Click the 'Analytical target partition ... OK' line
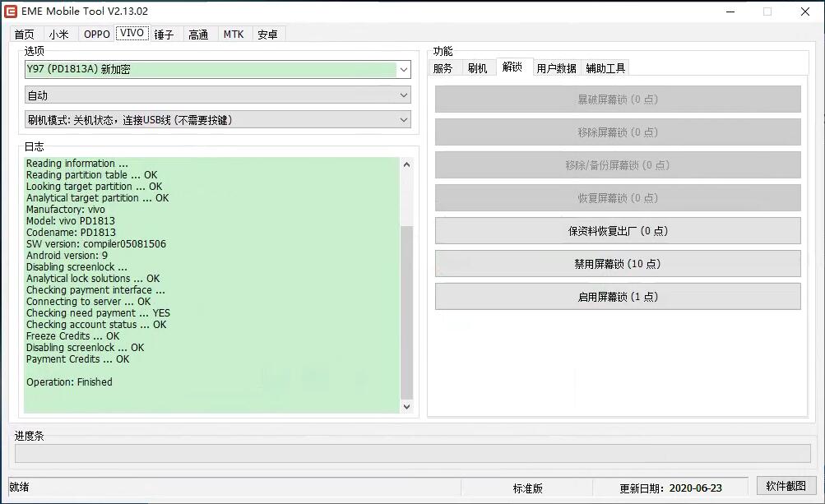The width and height of the screenshot is (825, 504). point(98,198)
